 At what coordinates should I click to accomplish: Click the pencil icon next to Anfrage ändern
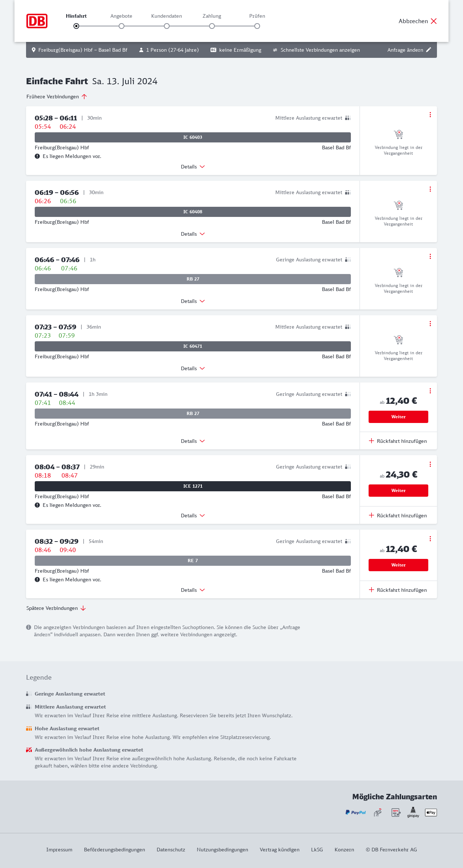click(x=429, y=50)
